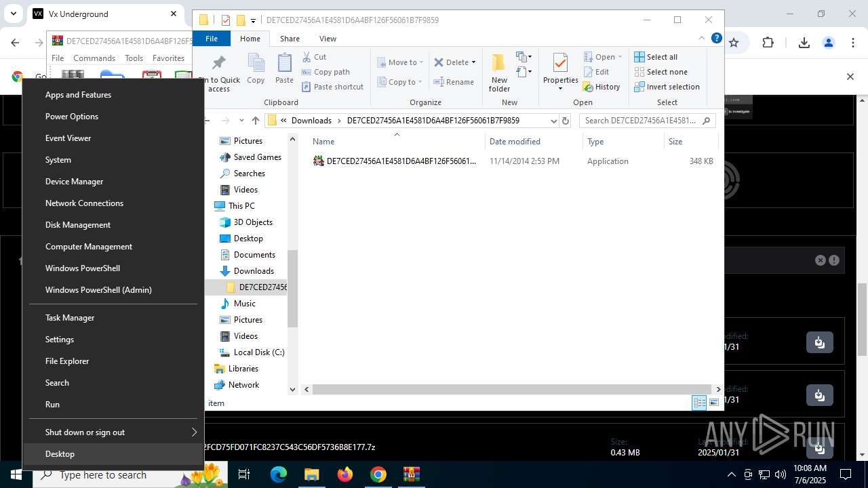Select 3D Objects in navigation pane

(253, 222)
